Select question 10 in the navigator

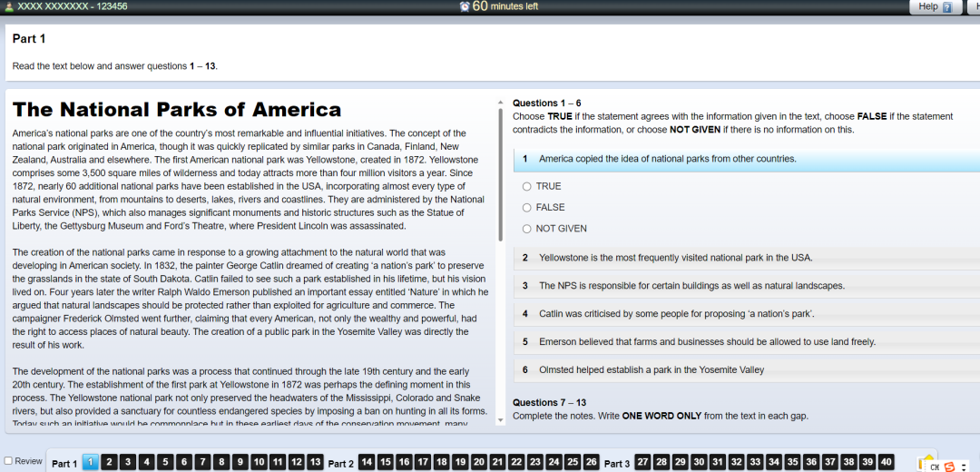259,463
